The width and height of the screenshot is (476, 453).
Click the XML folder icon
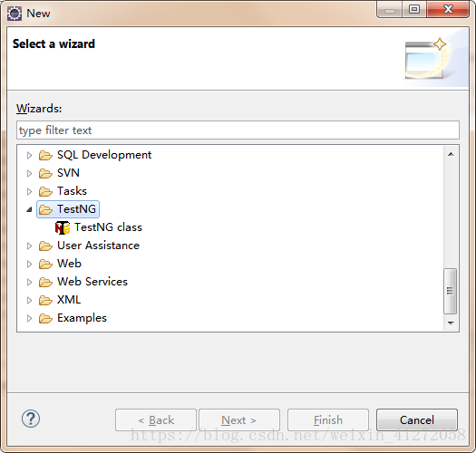point(45,300)
